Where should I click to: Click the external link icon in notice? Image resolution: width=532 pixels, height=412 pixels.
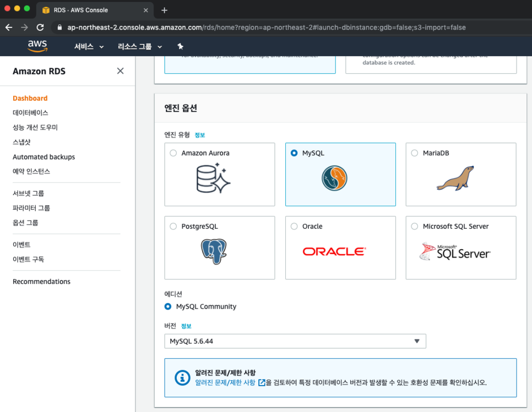tap(262, 382)
